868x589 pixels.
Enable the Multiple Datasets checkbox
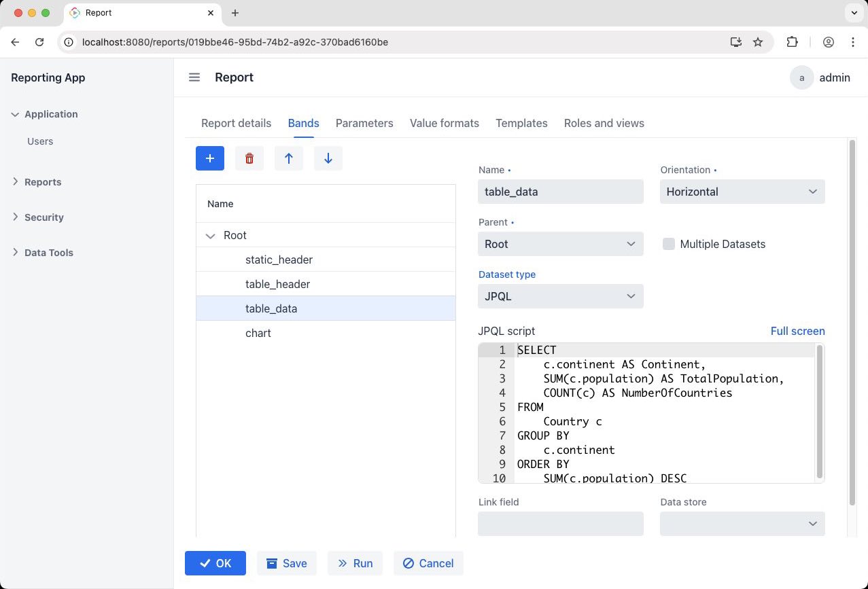click(669, 244)
